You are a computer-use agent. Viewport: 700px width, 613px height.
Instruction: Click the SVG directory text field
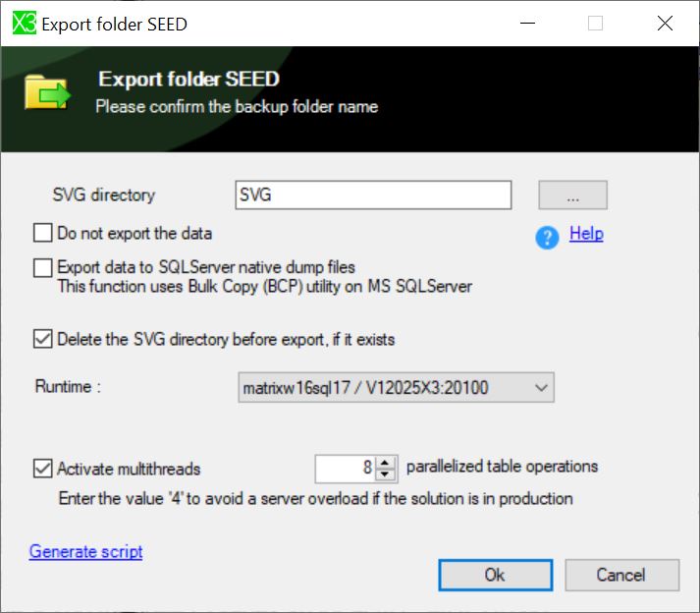[373, 195]
